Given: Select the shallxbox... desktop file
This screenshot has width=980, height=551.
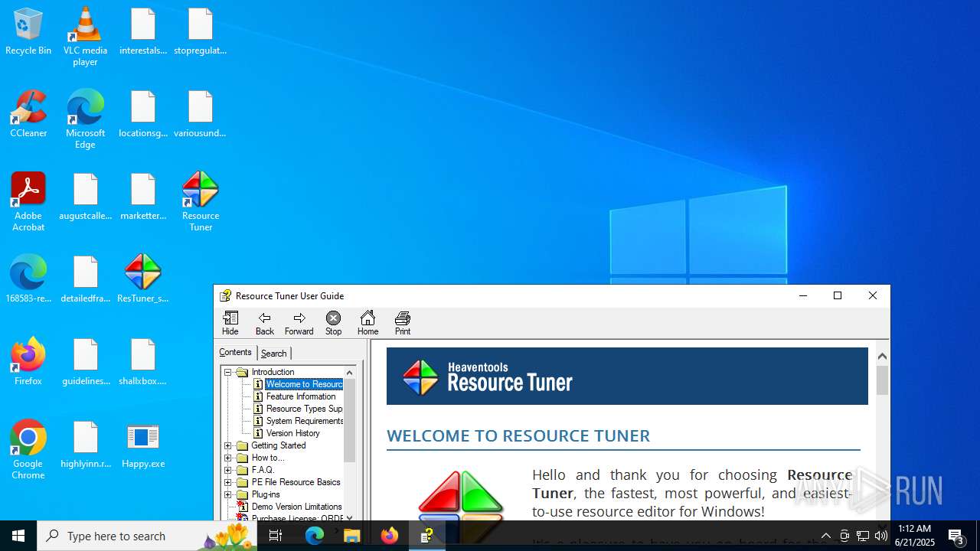Looking at the screenshot, I should click(x=143, y=362).
